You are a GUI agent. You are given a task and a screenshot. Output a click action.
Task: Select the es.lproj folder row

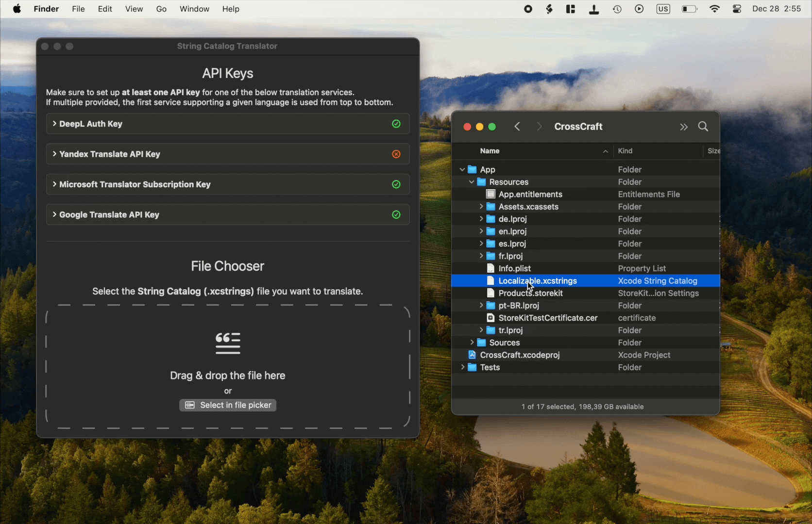(x=586, y=244)
